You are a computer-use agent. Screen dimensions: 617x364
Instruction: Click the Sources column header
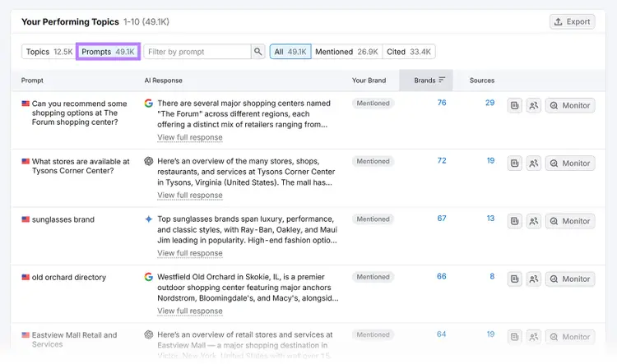(x=481, y=81)
